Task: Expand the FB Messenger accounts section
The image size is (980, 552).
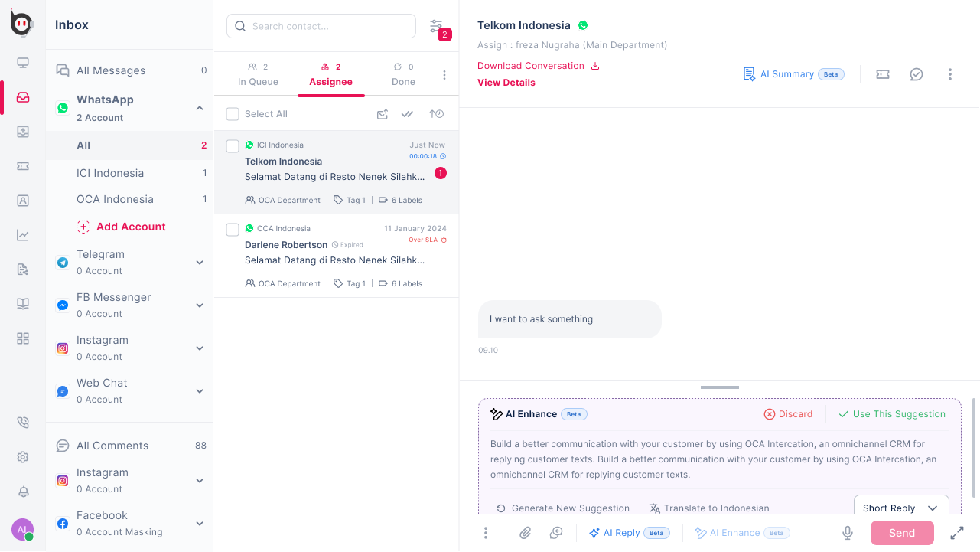Action: [x=200, y=305]
